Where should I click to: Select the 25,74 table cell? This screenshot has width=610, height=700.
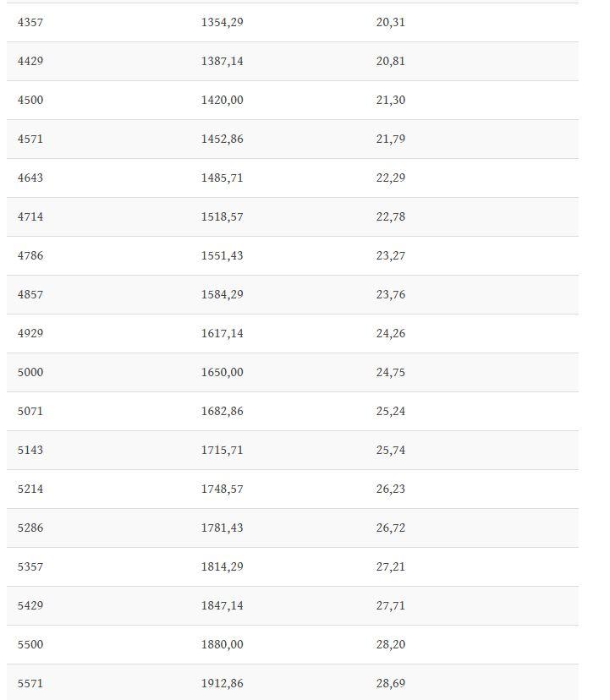390,451
